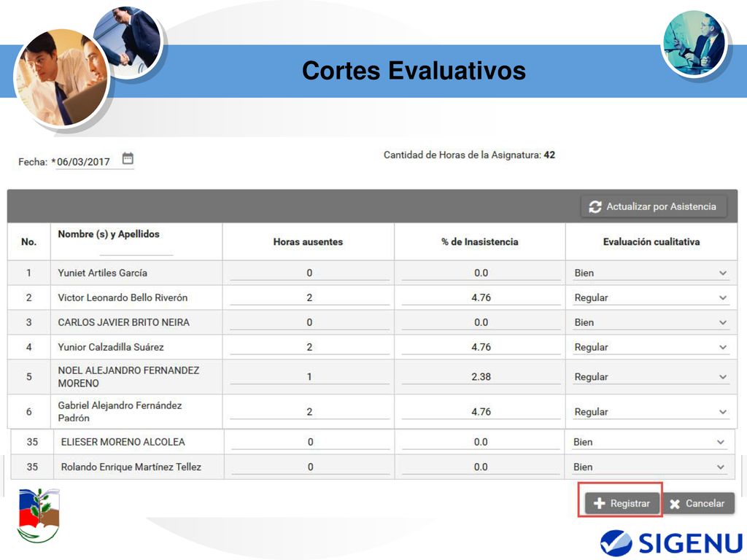This screenshot has height=560, width=747.
Task: Click the X icon on Cancelar
Action: pyautogui.click(x=675, y=504)
